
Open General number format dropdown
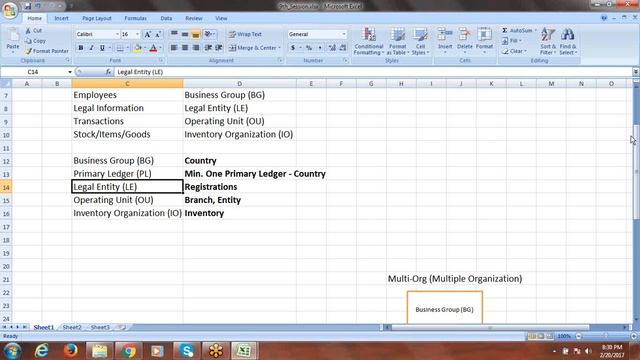coord(344,34)
